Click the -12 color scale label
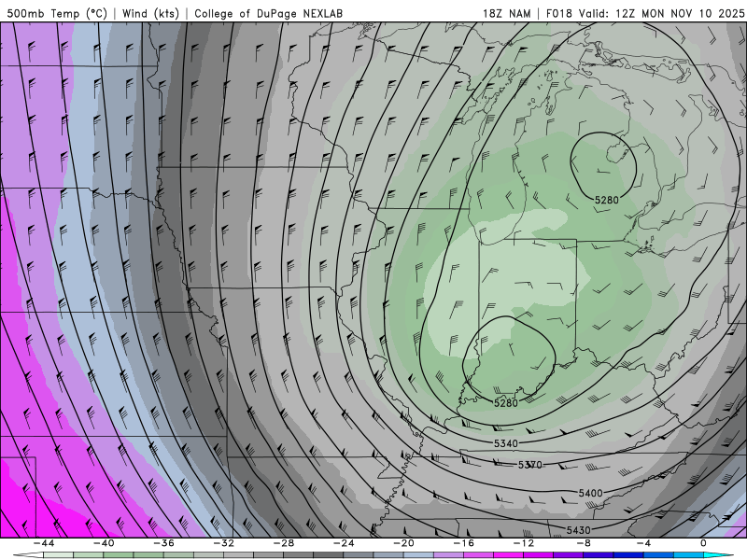This screenshot has height=560, width=747. click(x=524, y=543)
